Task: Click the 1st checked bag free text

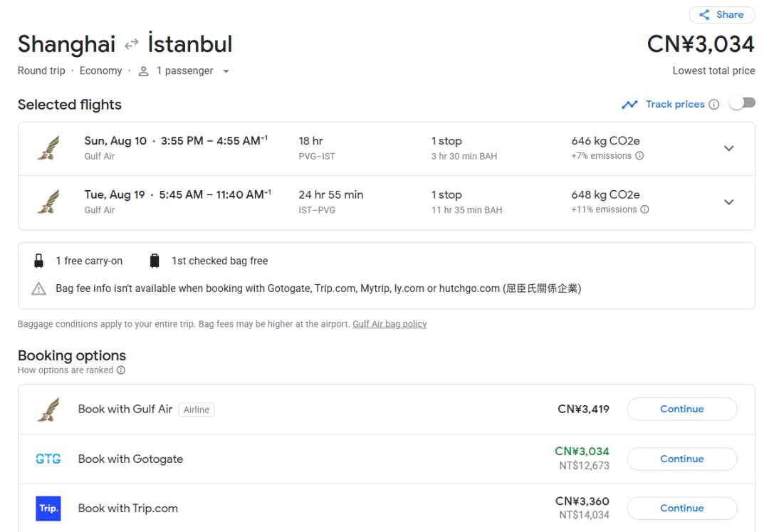Action: click(x=220, y=261)
